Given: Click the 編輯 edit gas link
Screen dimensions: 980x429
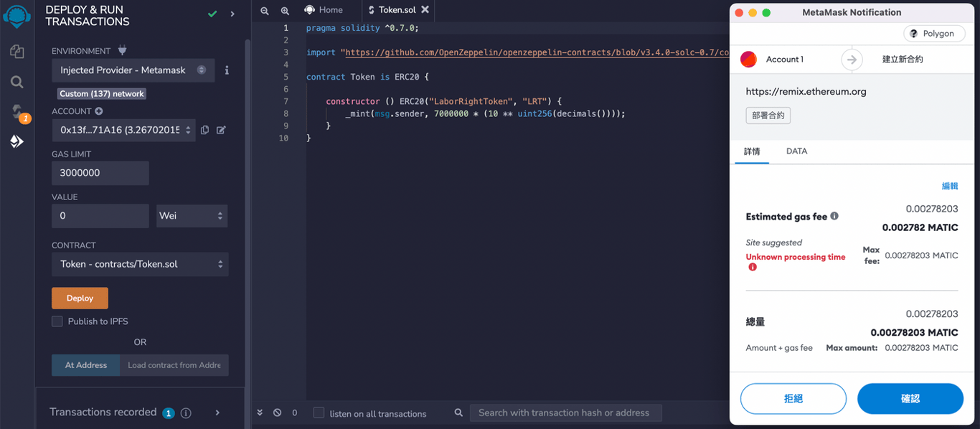Looking at the screenshot, I should [x=950, y=186].
